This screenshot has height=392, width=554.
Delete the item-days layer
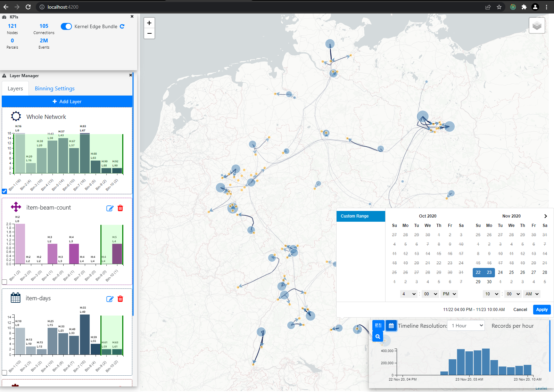[x=120, y=299]
